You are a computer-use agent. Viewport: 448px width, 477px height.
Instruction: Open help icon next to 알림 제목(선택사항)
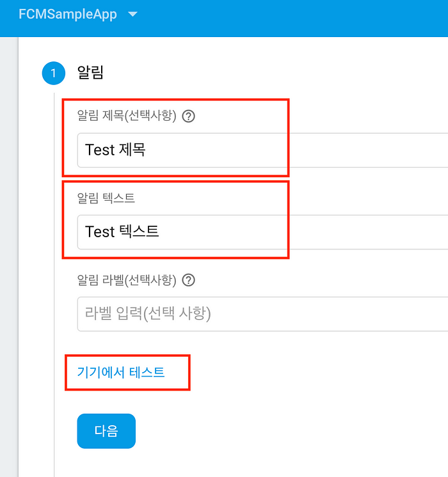click(189, 116)
